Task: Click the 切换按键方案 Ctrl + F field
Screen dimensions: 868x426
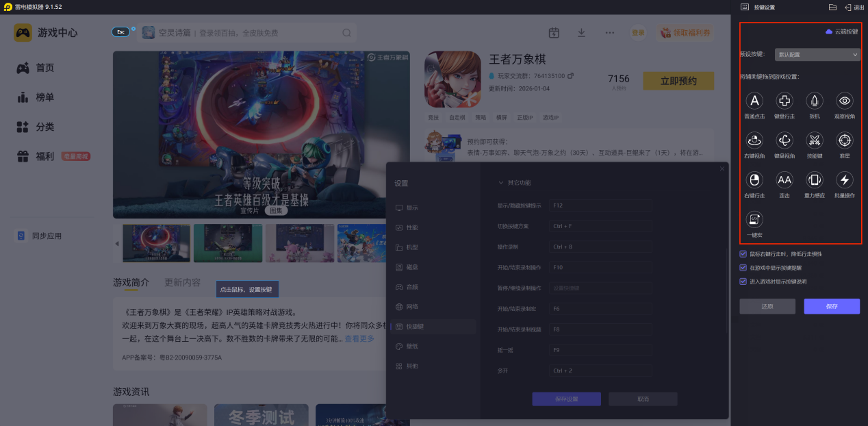Action: [600, 226]
